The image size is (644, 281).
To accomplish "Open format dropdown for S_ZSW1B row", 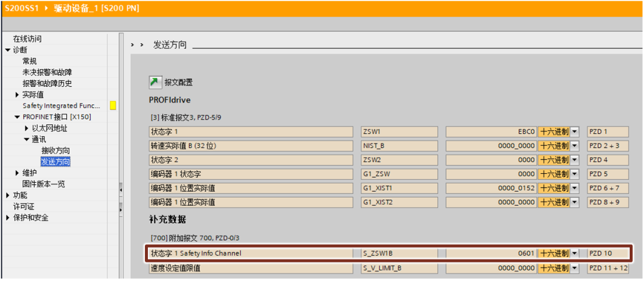I will click(x=575, y=254).
